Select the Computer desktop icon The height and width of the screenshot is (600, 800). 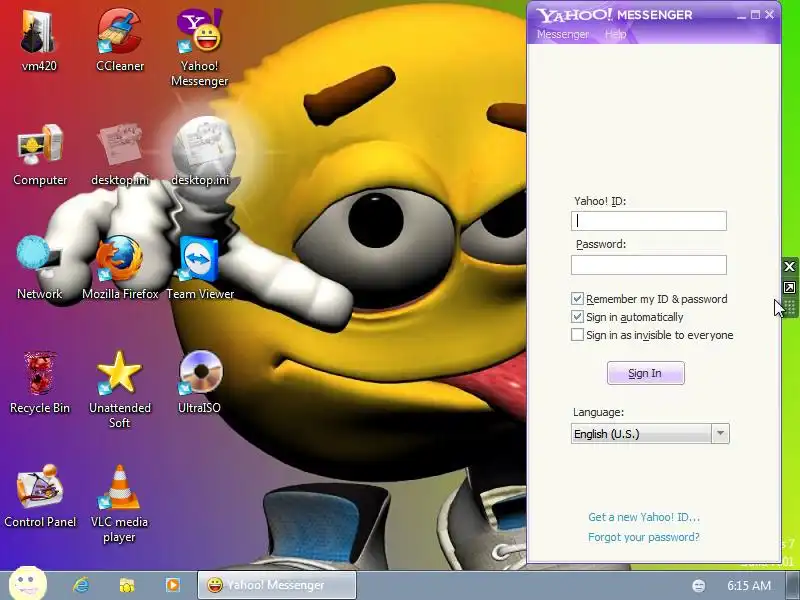[x=40, y=154]
